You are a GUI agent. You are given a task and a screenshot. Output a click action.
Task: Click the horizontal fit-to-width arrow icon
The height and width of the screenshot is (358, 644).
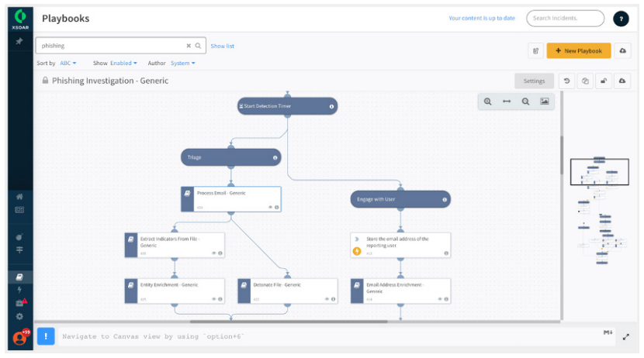tap(507, 102)
